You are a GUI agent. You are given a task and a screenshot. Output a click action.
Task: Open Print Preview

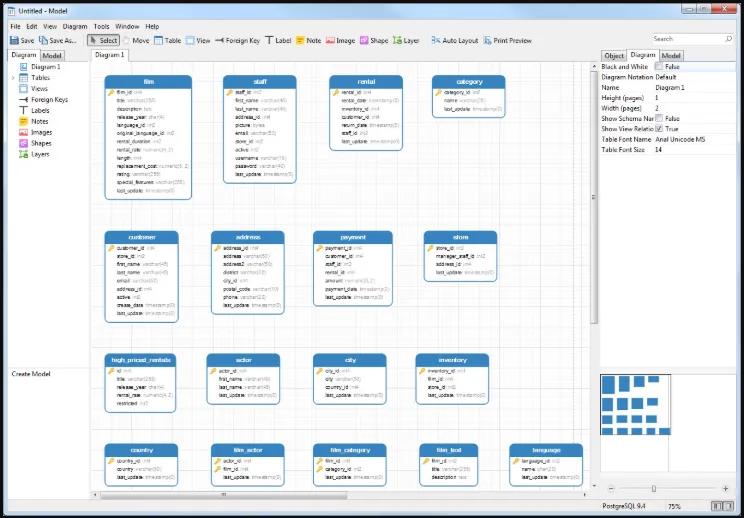(x=508, y=40)
